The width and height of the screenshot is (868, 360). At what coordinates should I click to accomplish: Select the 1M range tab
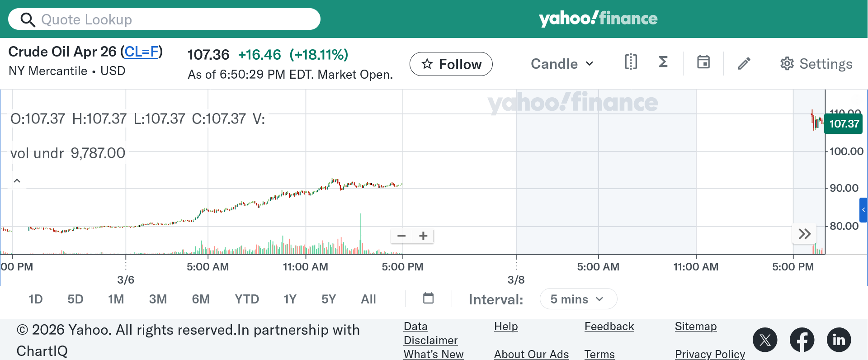click(x=116, y=299)
